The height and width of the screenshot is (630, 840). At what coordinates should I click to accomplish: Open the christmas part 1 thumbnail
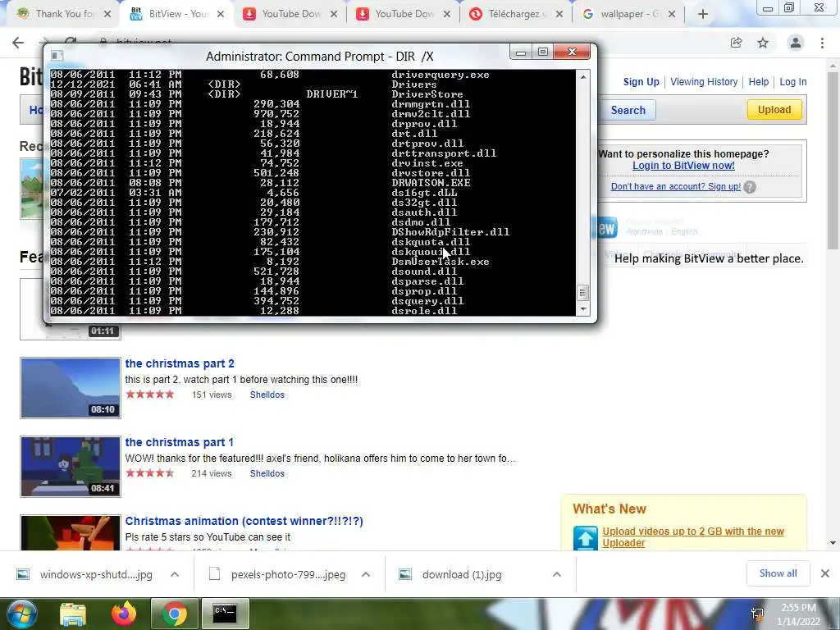[x=71, y=467]
